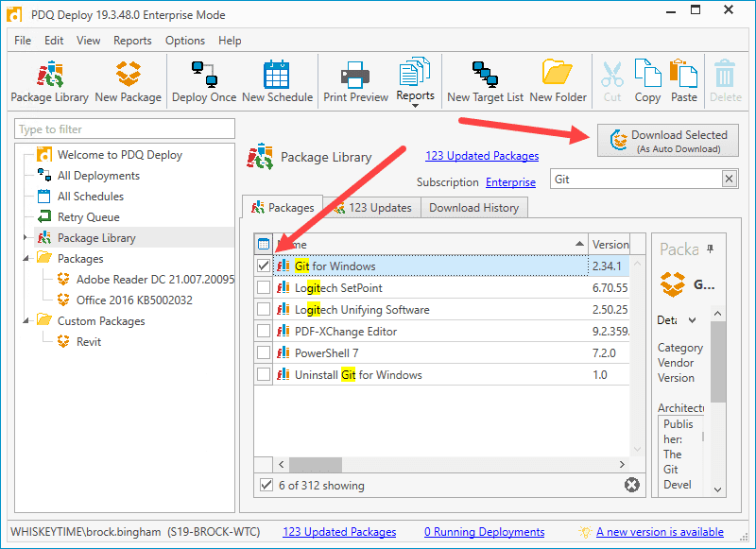This screenshot has width=756, height=549.
Task: Select Welcome to PDQ Deploy in tree
Action: pyautogui.click(x=120, y=155)
